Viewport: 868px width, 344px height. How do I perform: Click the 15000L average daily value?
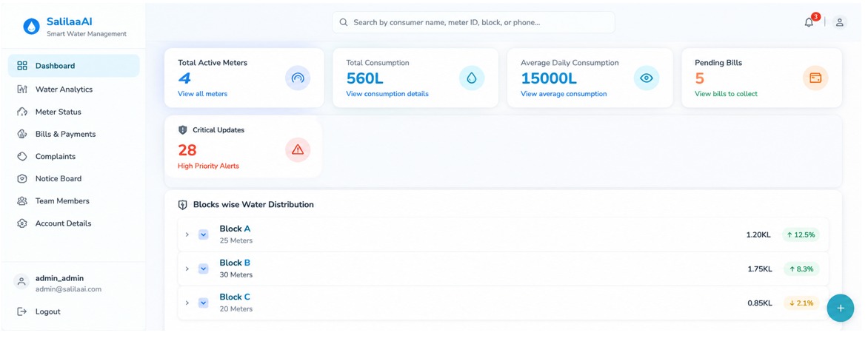[x=549, y=78]
